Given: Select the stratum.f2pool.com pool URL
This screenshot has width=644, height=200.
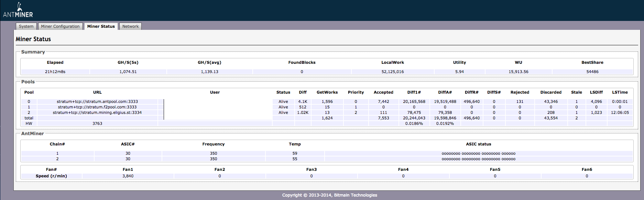Looking at the screenshot, I should coord(97,107).
